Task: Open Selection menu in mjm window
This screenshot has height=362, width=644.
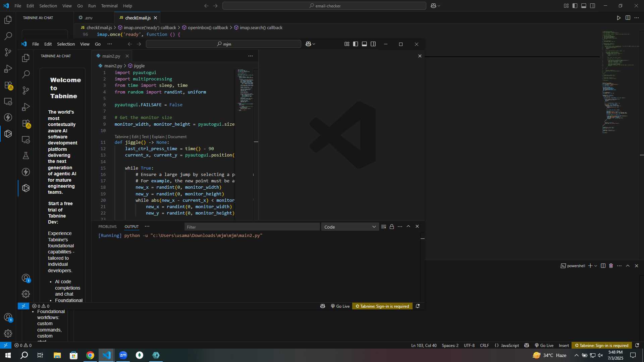Action: [x=66, y=44]
